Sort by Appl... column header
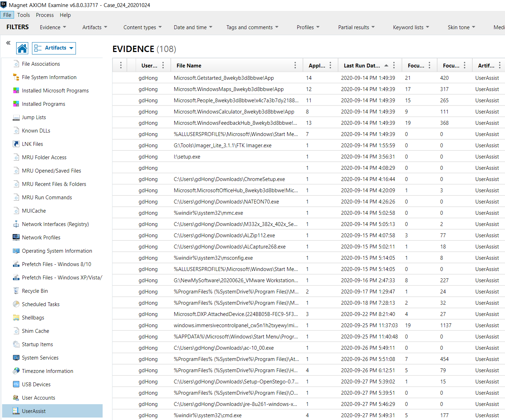 coord(317,66)
